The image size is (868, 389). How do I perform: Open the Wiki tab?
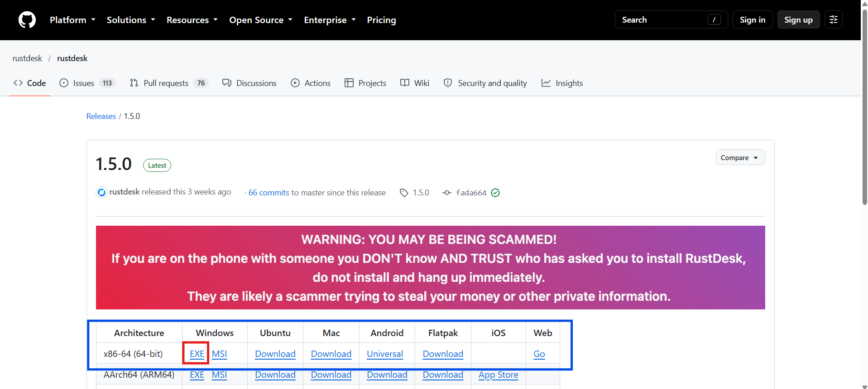pyautogui.click(x=415, y=83)
